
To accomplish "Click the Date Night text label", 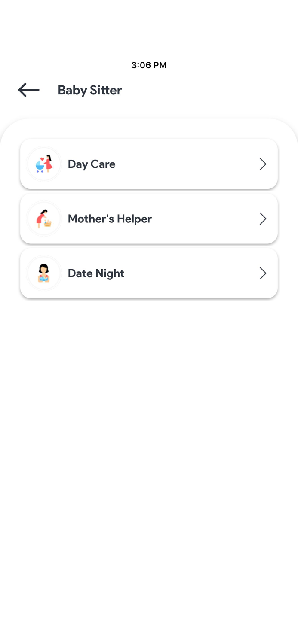I will [x=96, y=273].
